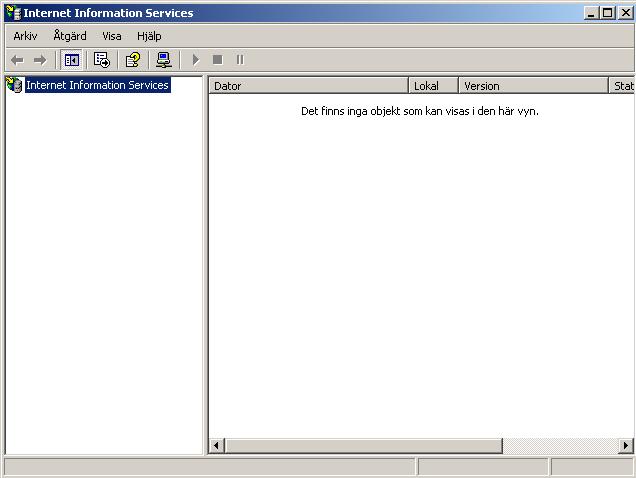Screen dimensions: 636x478
Task: Click the Start item play icon
Action: coord(196,60)
